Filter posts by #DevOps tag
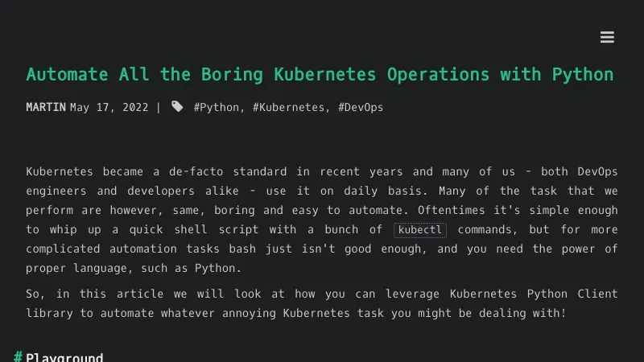The width and height of the screenshot is (644, 362). click(361, 107)
